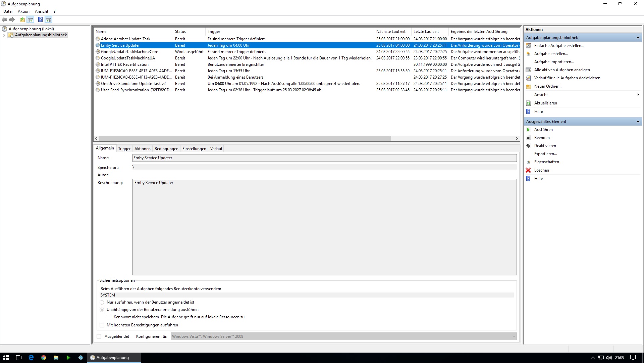Click the Eigenschaften clock icon
This screenshot has height=363, width=644.
pyautogui.click(x=529, y=162)
